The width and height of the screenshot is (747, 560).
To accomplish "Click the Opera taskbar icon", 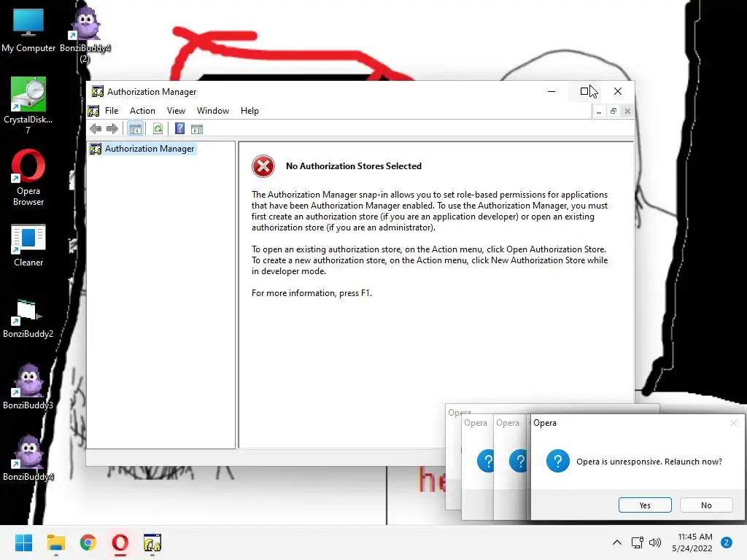I will click(120, 542).
